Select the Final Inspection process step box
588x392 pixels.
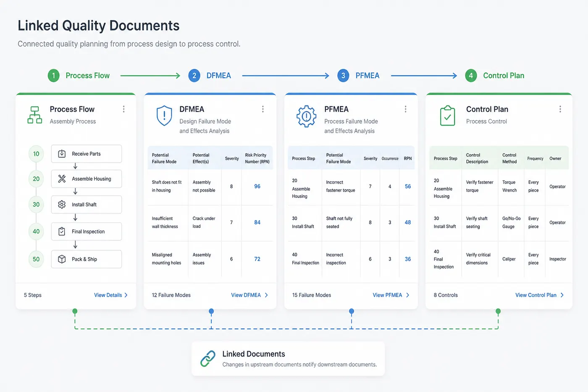[87, 232]
